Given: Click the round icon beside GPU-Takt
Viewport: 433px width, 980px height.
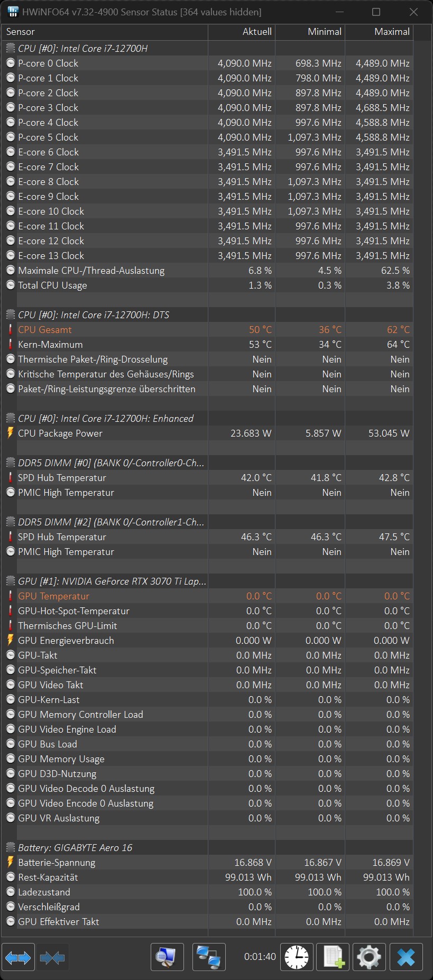Looking at the screenshot, I should (11, 655).
